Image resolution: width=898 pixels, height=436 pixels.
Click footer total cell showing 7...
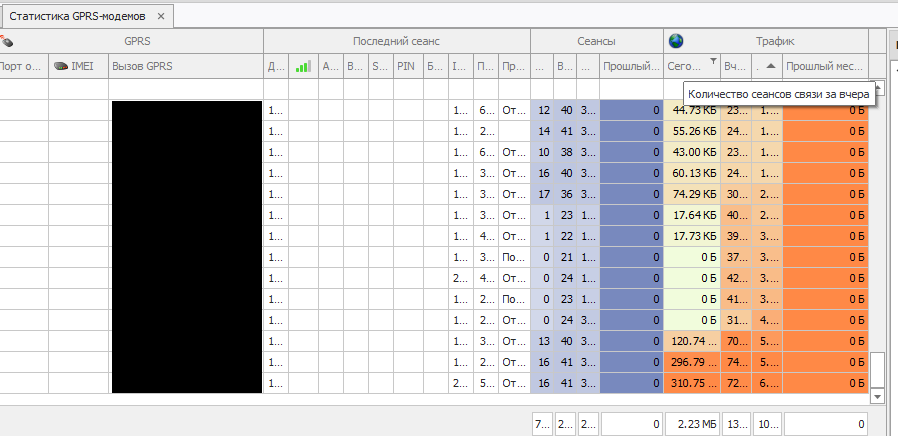click(x=542, y=424)
